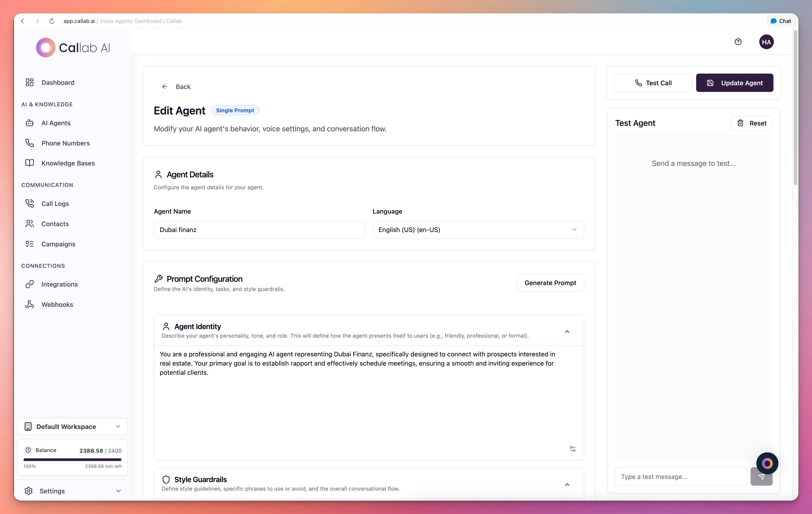Click the Callab AI logo
The width and height of the screenshot is (812, 514).
[73, 48]
